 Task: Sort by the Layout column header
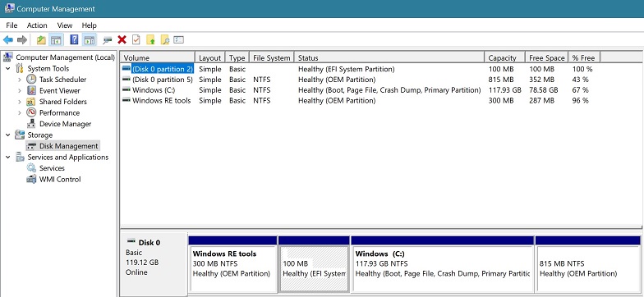click(x=210, y=57)
